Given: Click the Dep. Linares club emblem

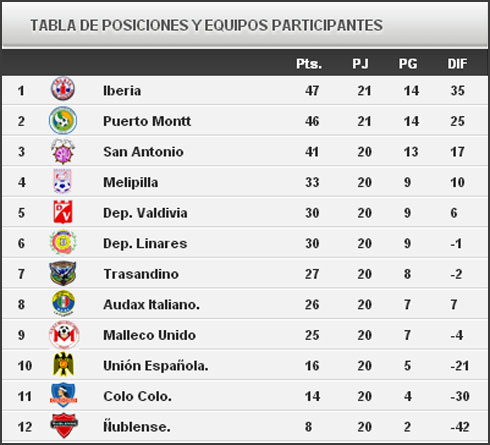Looking at the screenshot, I should (63, 242).
